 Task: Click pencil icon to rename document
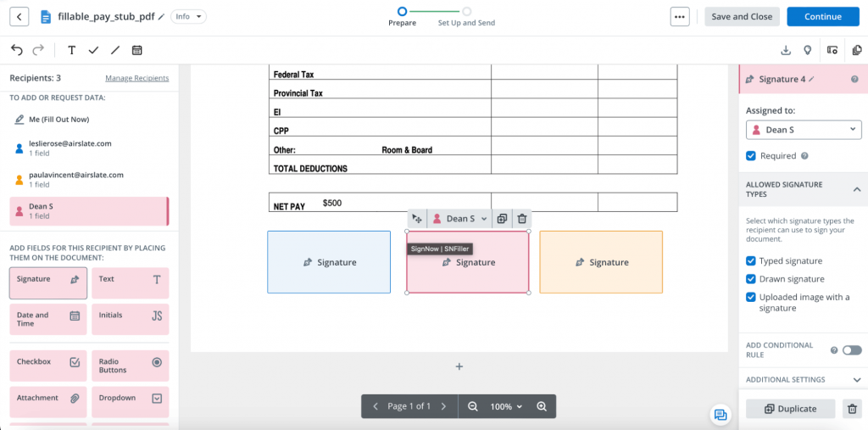pyautogui.click(x=161, y=17)
